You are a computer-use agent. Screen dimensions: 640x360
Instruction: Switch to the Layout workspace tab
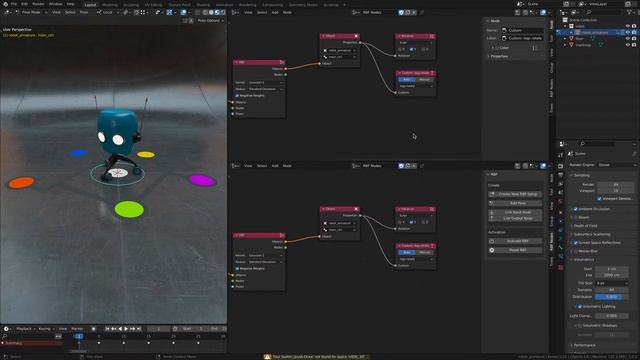tap(90, 5)
